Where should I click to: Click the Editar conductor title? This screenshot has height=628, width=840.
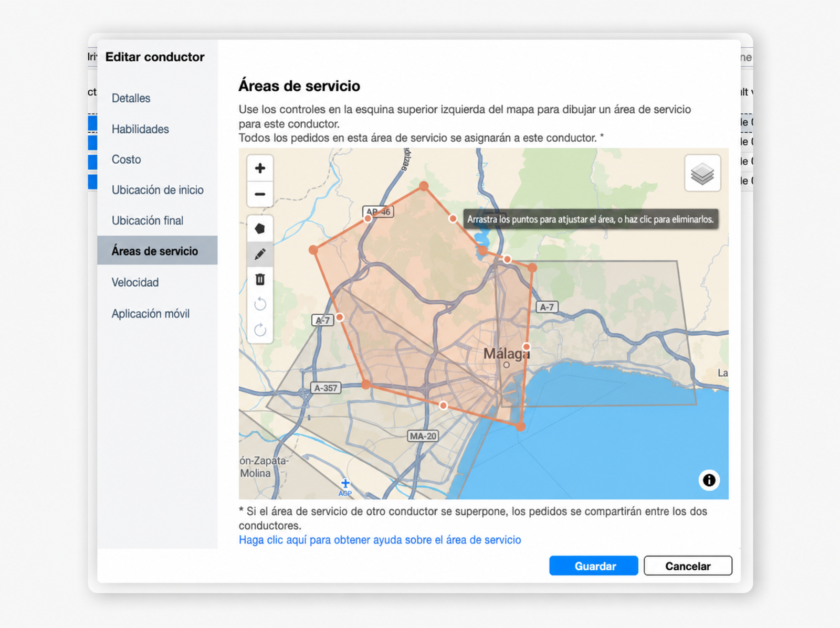[155, 57]
